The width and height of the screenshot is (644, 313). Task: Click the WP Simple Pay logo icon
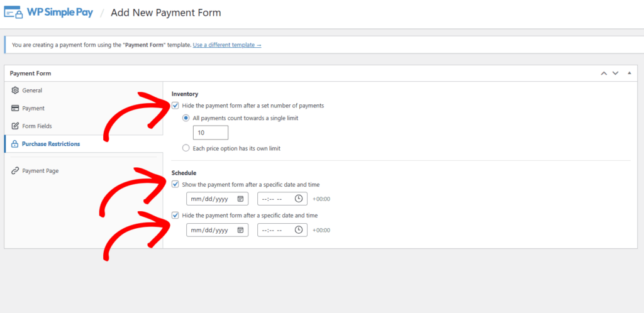coord(14,13)
